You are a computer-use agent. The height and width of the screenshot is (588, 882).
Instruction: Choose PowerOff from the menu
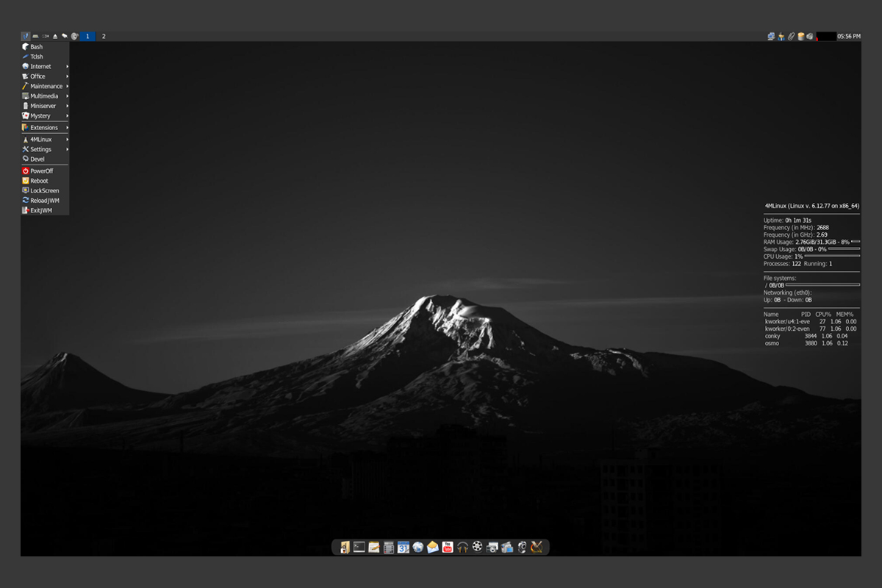(45, 171)
